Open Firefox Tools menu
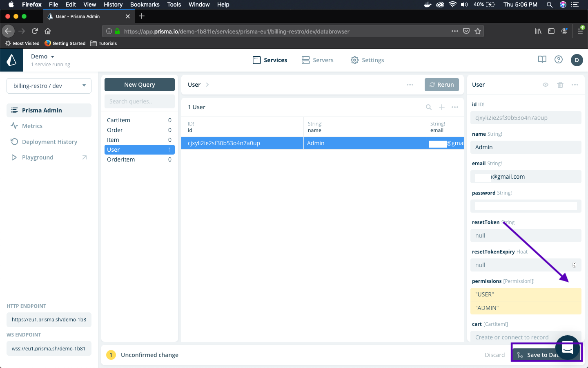The height and width of the screenshot is (368, 588). (174, 4)
